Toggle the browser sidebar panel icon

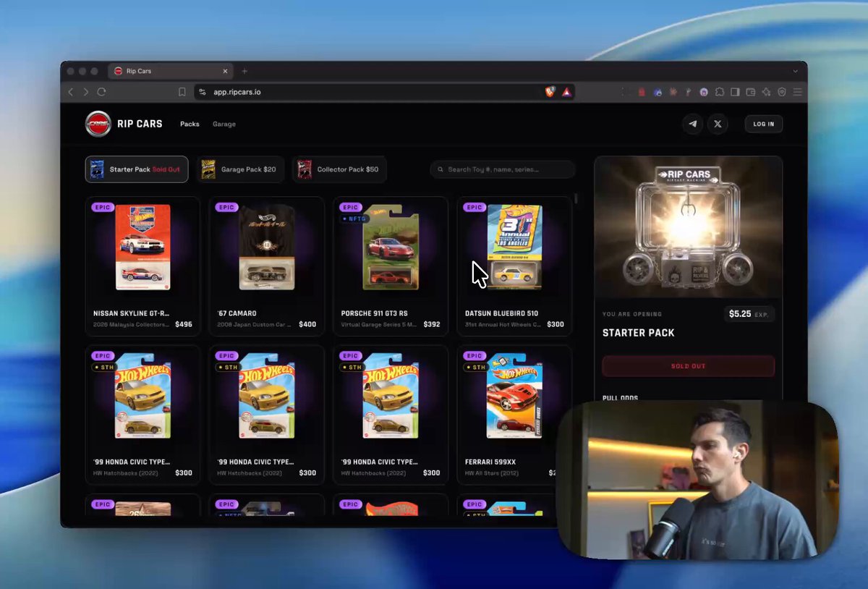(735, 92)
